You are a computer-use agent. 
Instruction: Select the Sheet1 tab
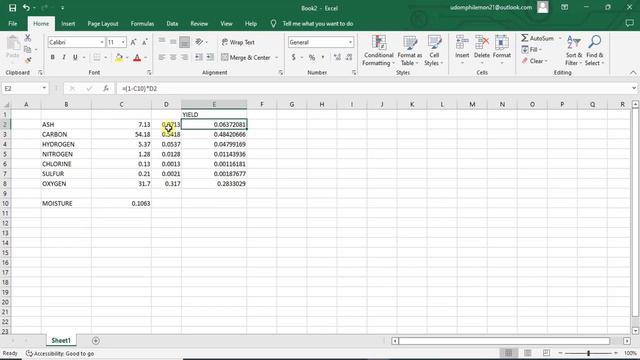pyautogui.click(x=61, y=340)
